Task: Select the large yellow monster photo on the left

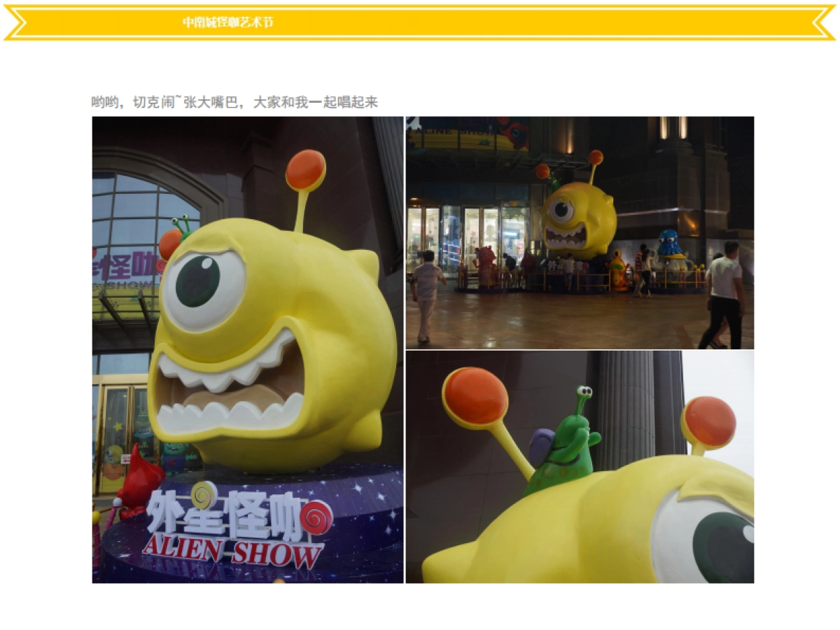Action: tap(248, 349)
